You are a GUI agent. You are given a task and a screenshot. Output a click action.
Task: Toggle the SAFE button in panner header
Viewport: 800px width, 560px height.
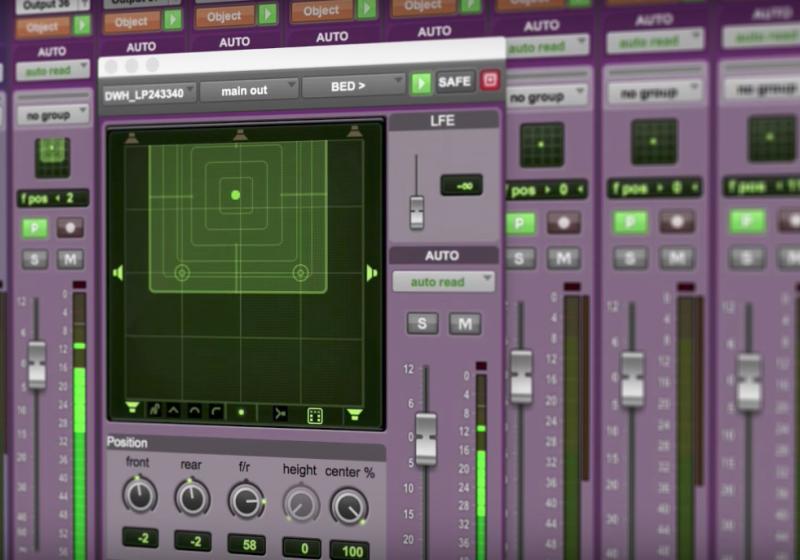[x=454, y=82]
